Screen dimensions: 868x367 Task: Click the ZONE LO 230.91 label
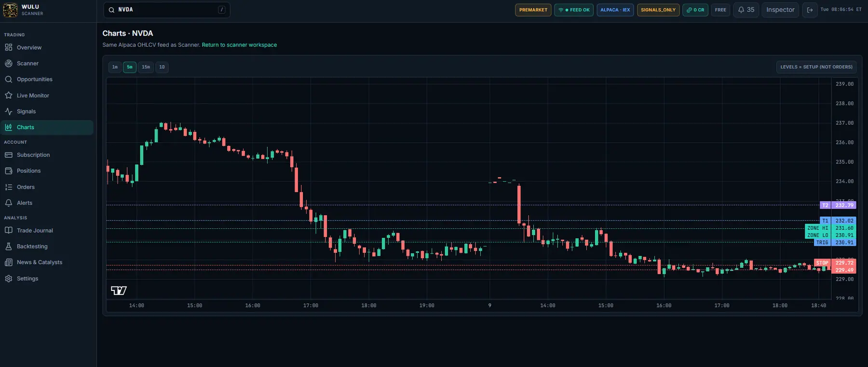coord(830,235)
